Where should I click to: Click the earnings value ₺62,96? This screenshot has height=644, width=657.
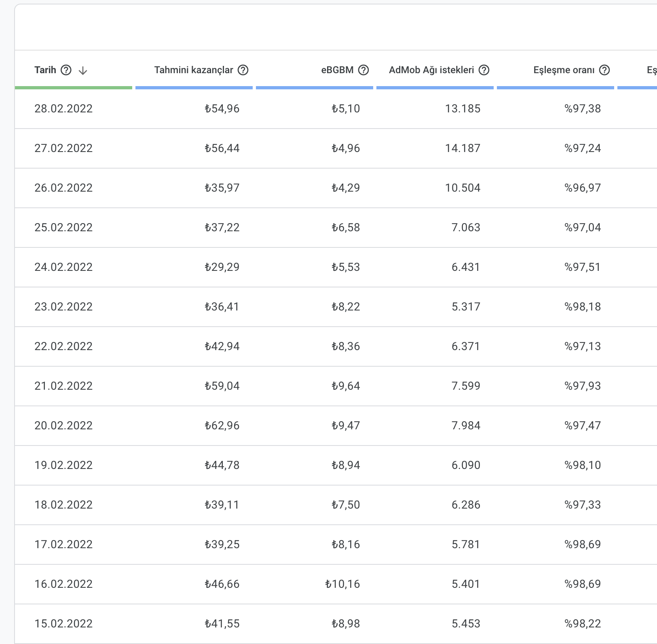222,426
